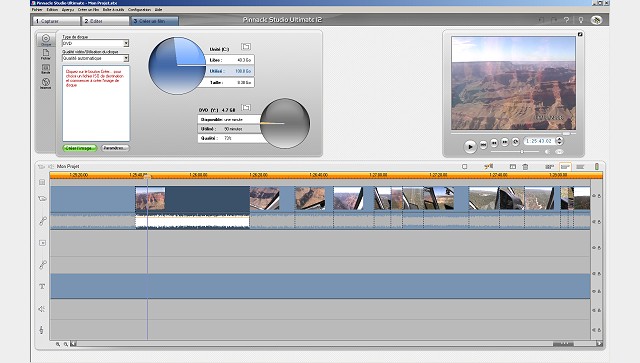
Task: Click the razor split clip tool icon
Action: tap(489, 166)
